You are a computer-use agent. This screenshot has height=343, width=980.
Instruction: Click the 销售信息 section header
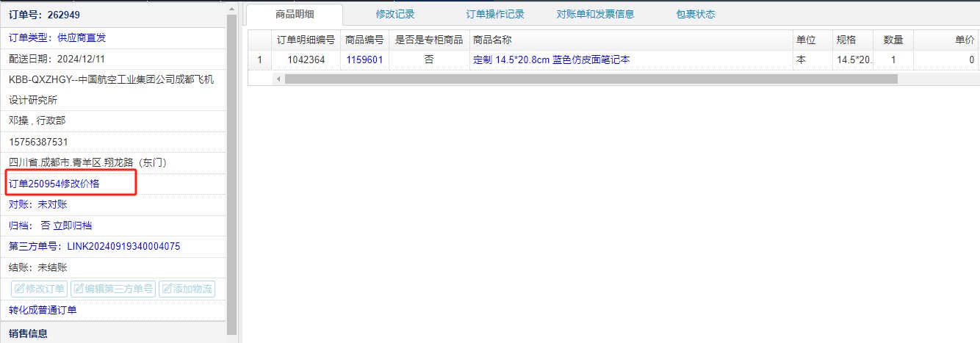tap(114, 333)
